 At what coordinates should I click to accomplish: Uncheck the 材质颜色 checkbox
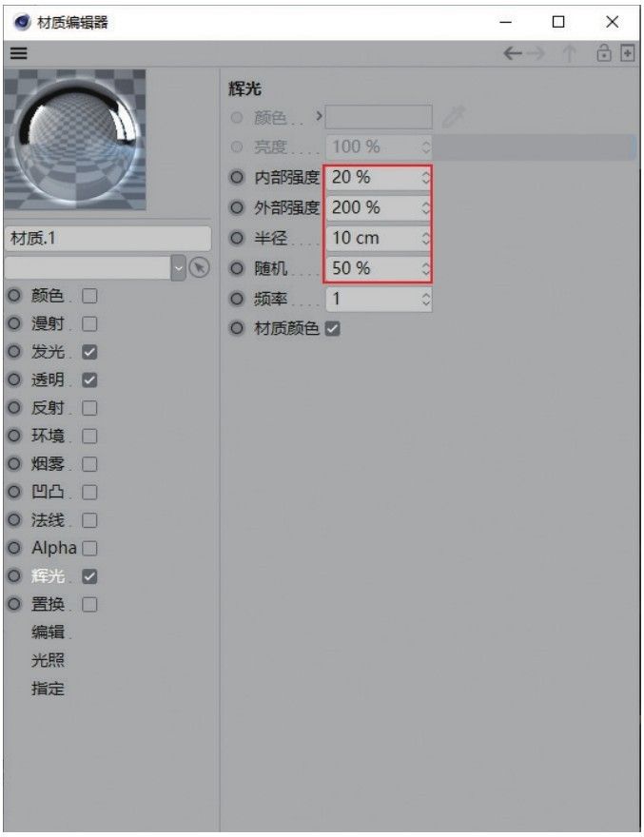[x=332, y=328]
